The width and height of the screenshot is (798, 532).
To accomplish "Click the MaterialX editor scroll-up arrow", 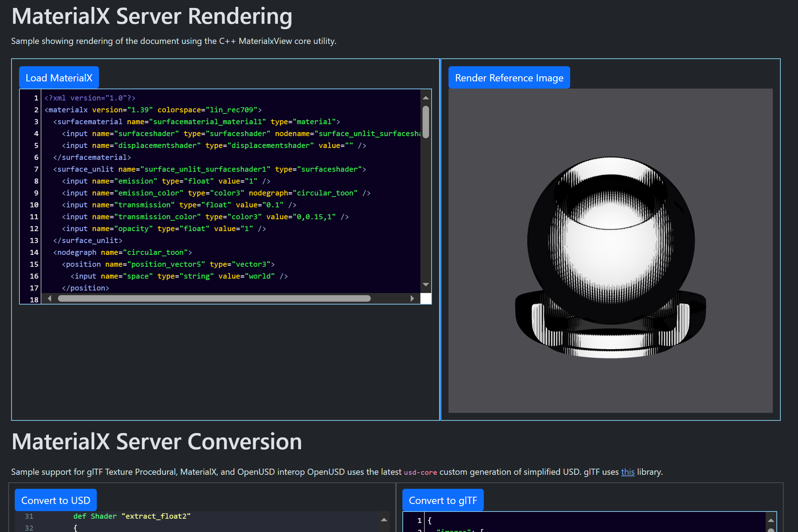I will 426,98.
